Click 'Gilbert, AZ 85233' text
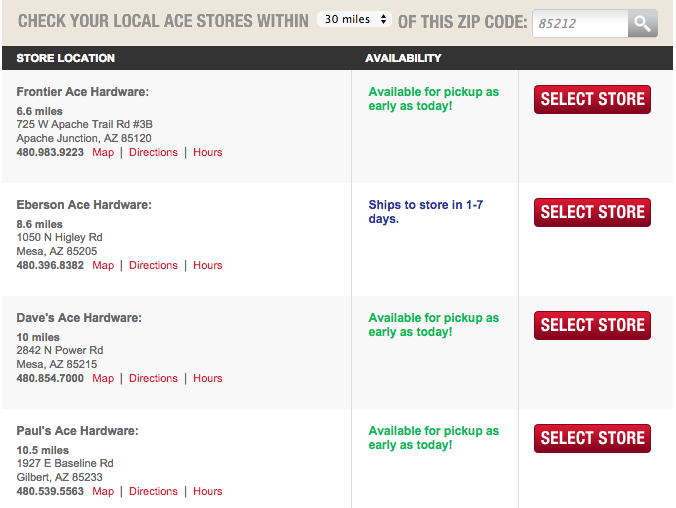The image size is (676, 508). [x=59, y=477]
